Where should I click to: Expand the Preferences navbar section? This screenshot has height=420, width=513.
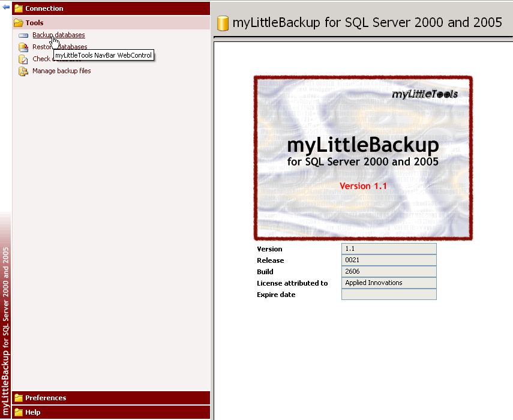coord(111,398)
